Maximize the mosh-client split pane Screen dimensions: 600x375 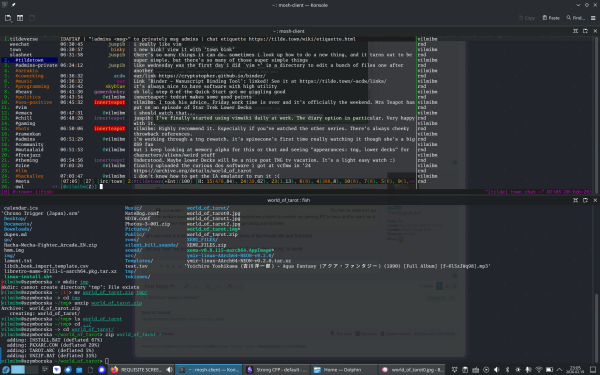coord(575,31)
